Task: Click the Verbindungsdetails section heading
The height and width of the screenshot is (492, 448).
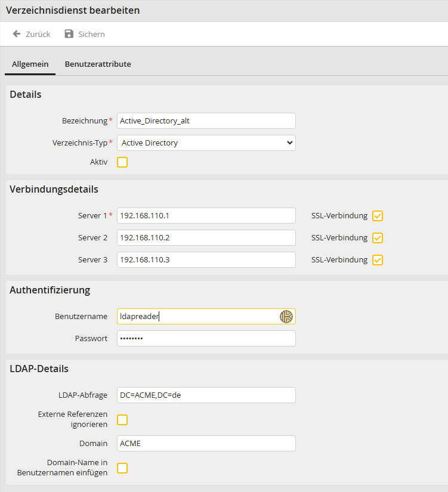Action: click(x=54, y=189)
